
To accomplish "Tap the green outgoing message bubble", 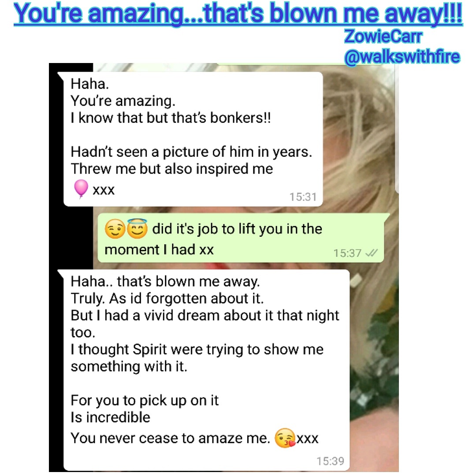I will point(241,238).
